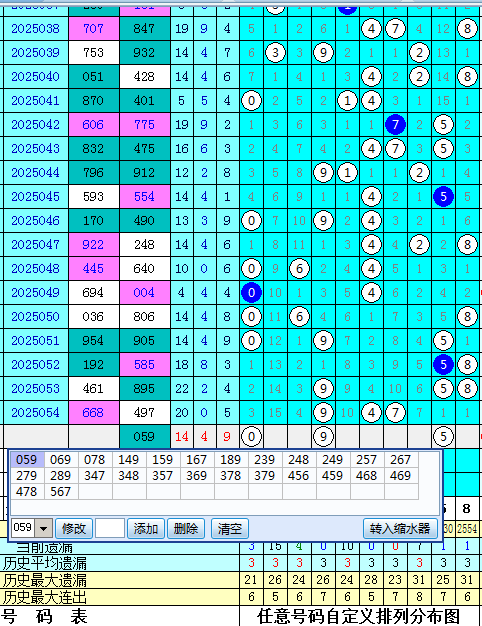Click the 修改 button

pos(74,529)
